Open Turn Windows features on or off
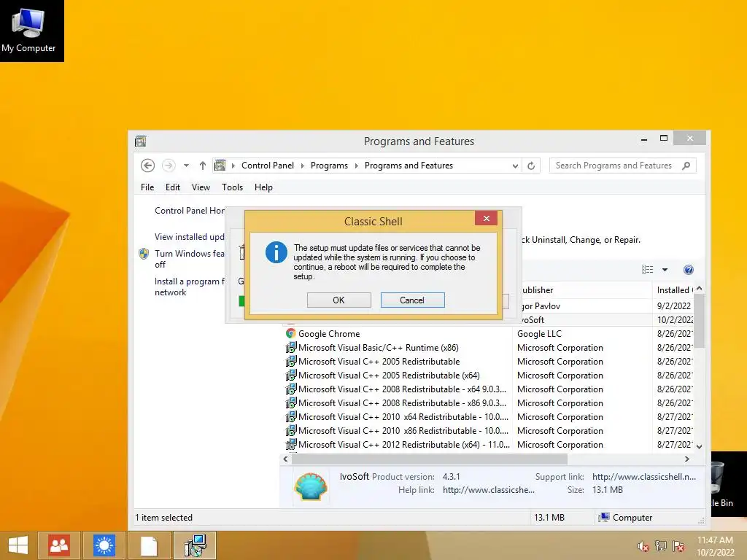 (189, 259)
